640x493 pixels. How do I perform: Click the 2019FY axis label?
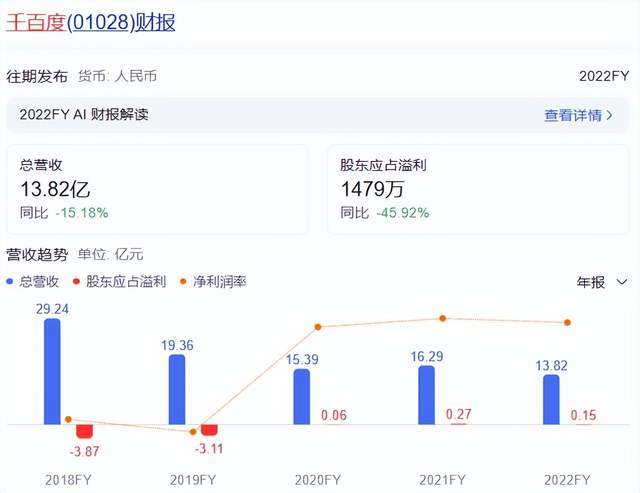point(193,480)
